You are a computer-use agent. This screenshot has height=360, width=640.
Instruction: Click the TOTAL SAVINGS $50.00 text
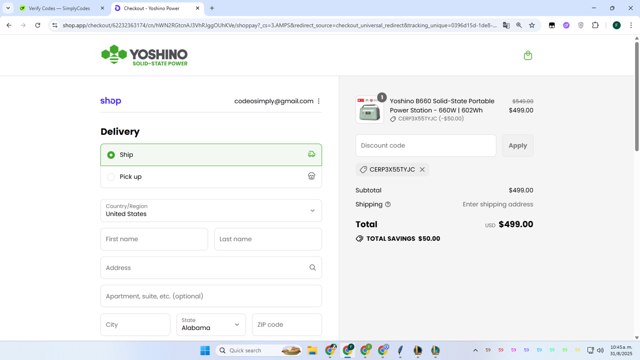(403, 239)
